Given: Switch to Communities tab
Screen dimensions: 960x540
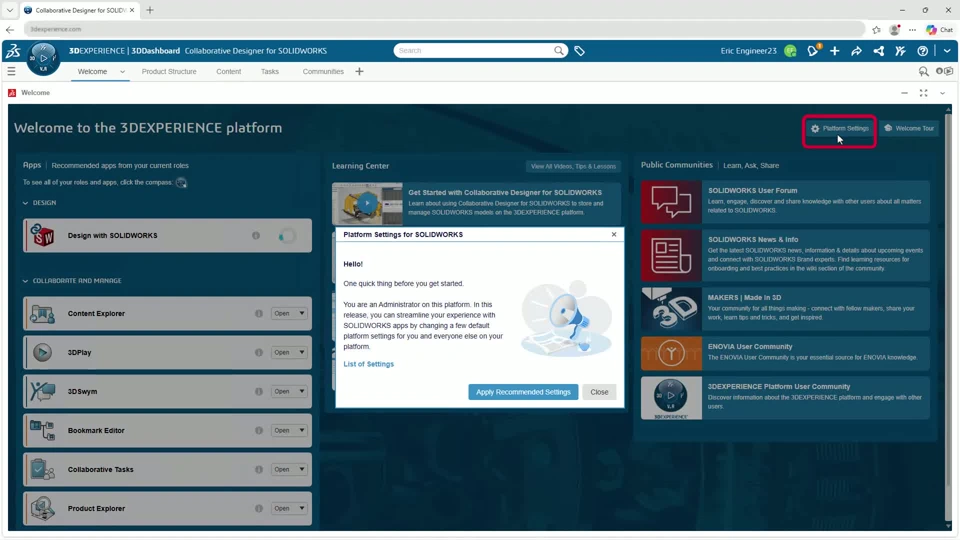Looking at the screenshot, I should 323,72.
